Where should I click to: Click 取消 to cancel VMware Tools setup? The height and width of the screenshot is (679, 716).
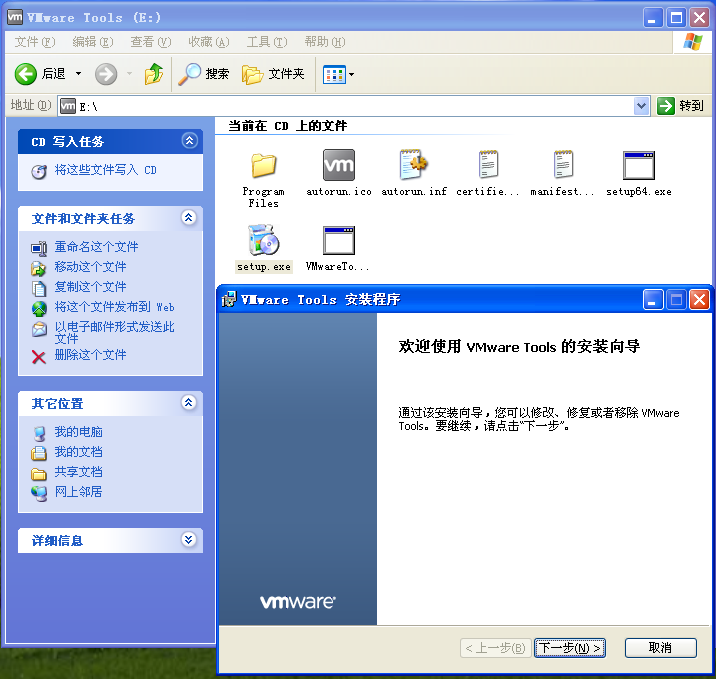660,648
